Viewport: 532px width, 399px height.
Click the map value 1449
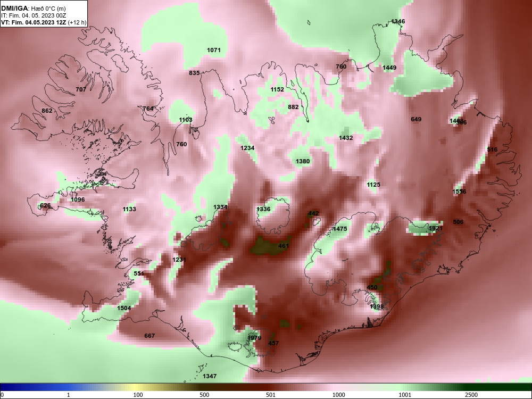[x=389, y=68]
